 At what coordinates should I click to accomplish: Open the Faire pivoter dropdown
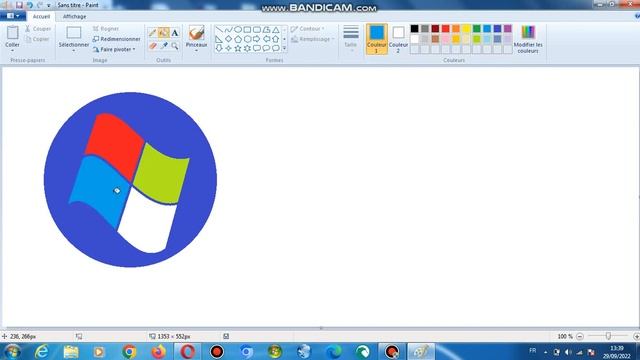114,49
